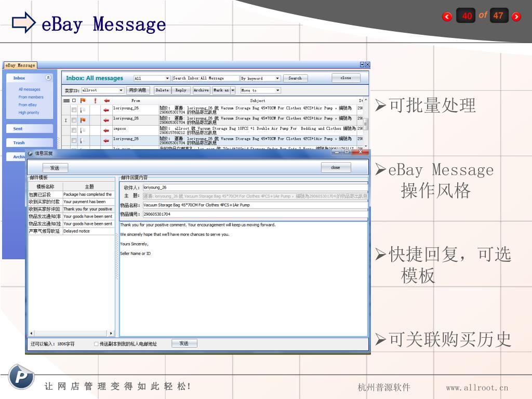
Task: Collapse the Inbox sidebar section chevron
Action: click(x=48, y=78)
